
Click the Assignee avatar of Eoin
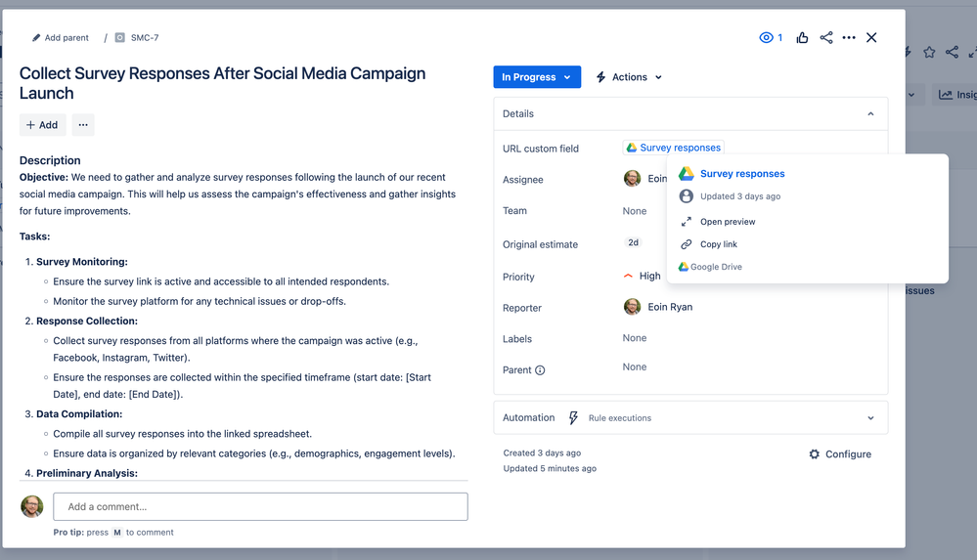coord(633,179)
